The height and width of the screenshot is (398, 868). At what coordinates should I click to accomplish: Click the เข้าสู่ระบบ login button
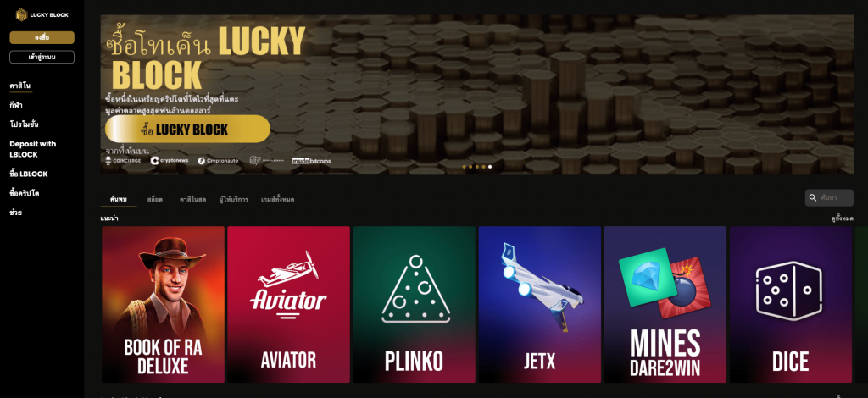(42, 57)
